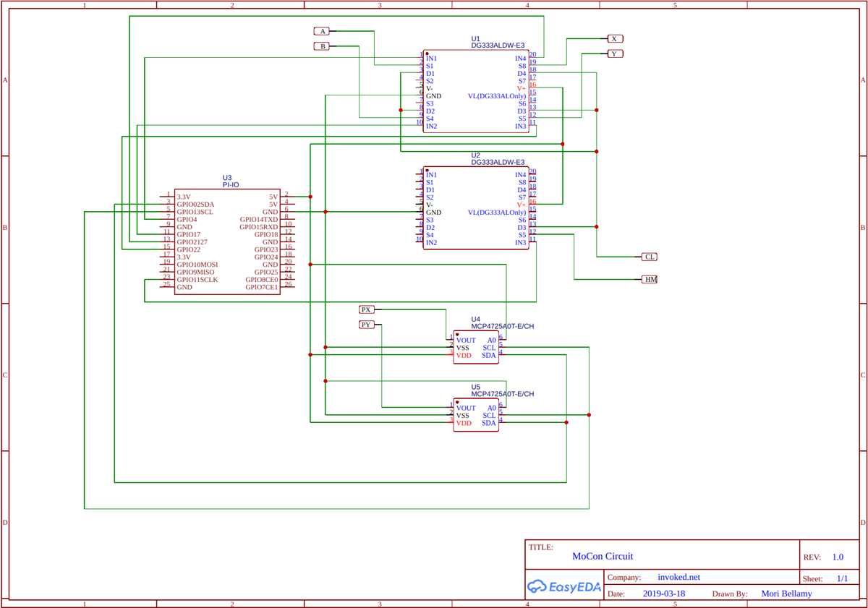The image size is (868, 608).
Task: Click U5's SDA pin label
Action: [x=490, y=424]
